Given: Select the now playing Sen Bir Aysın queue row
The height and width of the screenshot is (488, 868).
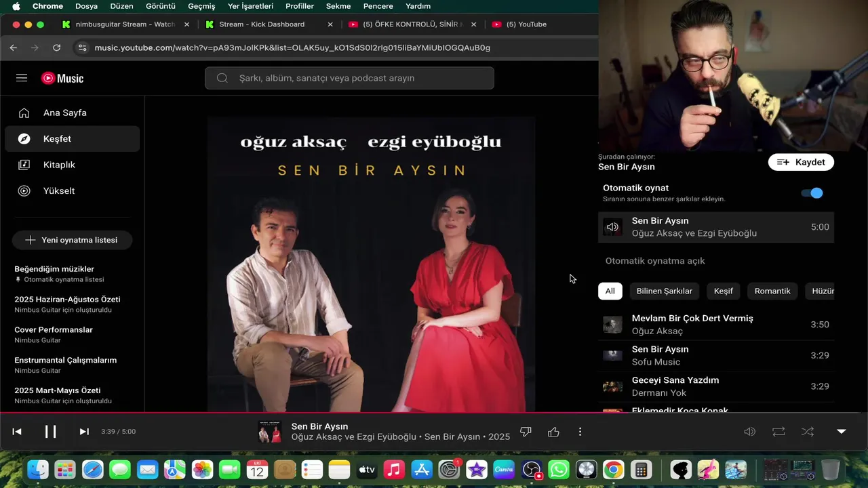Looking at the screenshot, I should (x=716, y=227).
